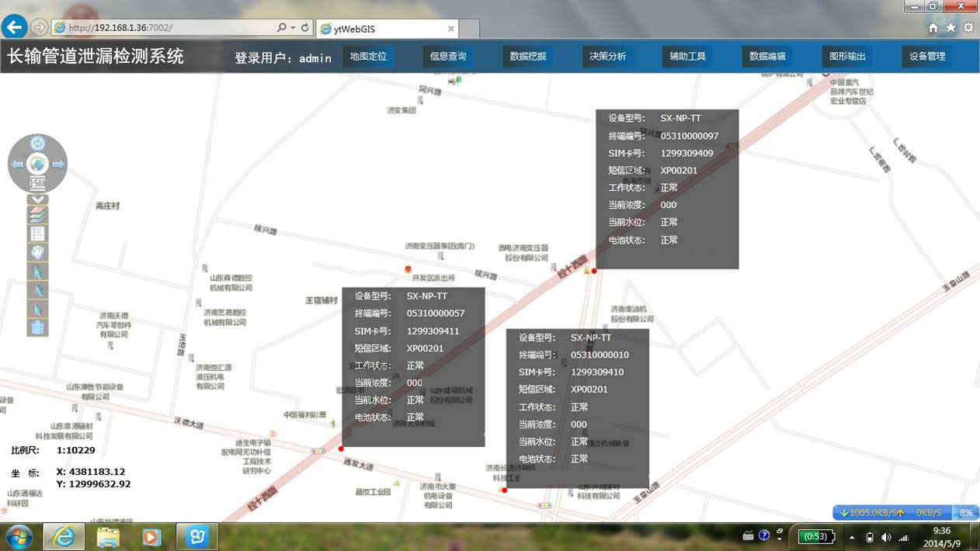Select the hand pan tool
The image size is (980, 551).
click(37, 252)
